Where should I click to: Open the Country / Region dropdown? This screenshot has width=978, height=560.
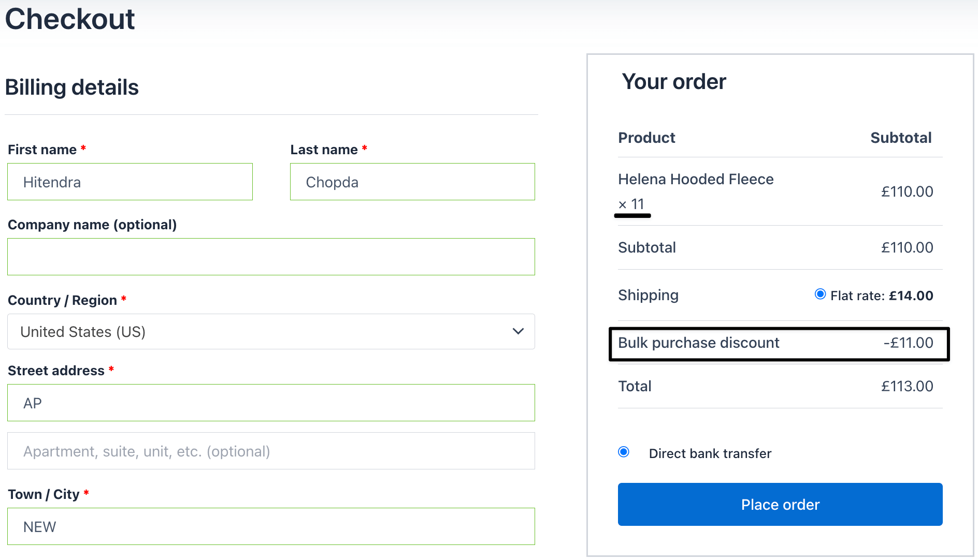click(x=270, y=332)
